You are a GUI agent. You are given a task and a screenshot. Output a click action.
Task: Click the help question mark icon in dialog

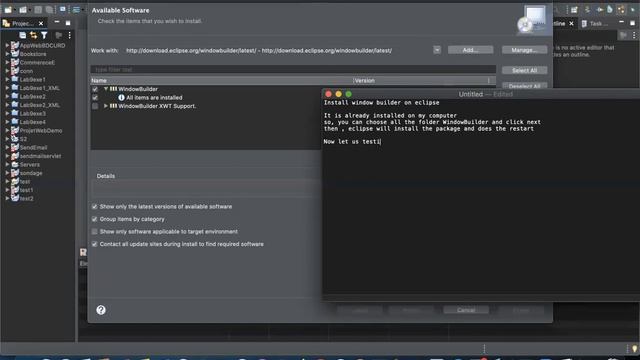point(101,310)
